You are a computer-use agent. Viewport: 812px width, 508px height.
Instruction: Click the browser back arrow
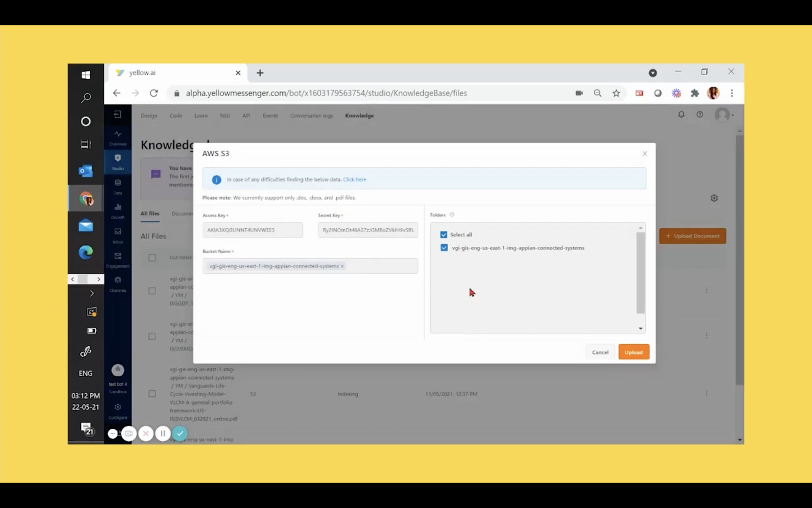pos(116,93)
